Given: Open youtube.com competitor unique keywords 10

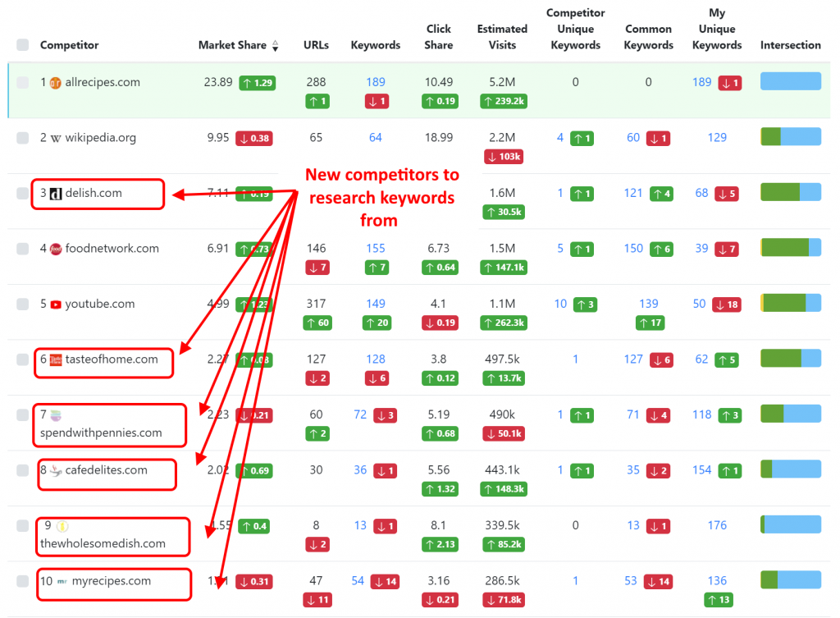Looking at the screenshot, I should 560,304.
